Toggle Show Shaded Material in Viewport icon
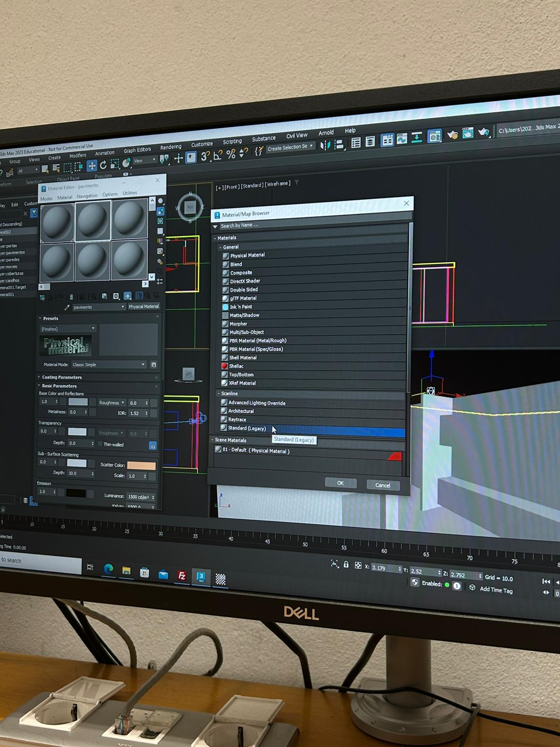 pyautogui.click(x=128, y=296)
